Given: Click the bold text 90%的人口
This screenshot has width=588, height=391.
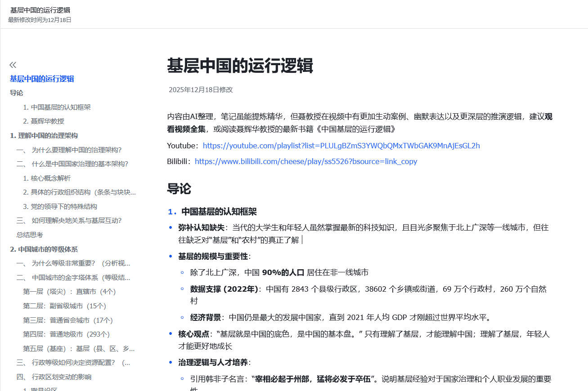Looking at the screenshot, I should pos(283,272).
